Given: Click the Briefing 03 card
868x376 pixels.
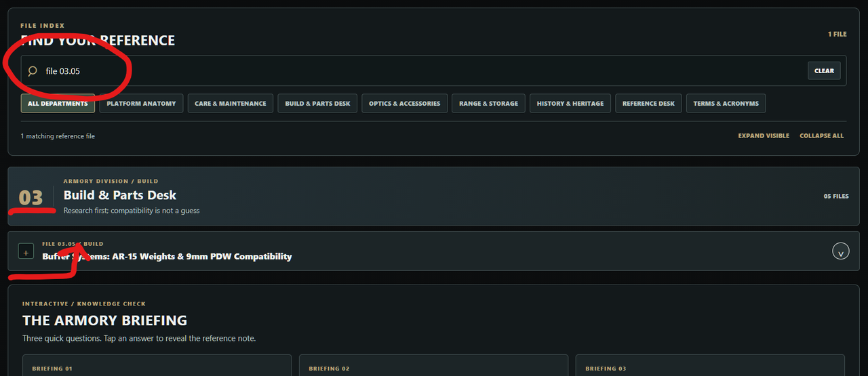Looking at the screenshot, I should [x=710, y=365].
